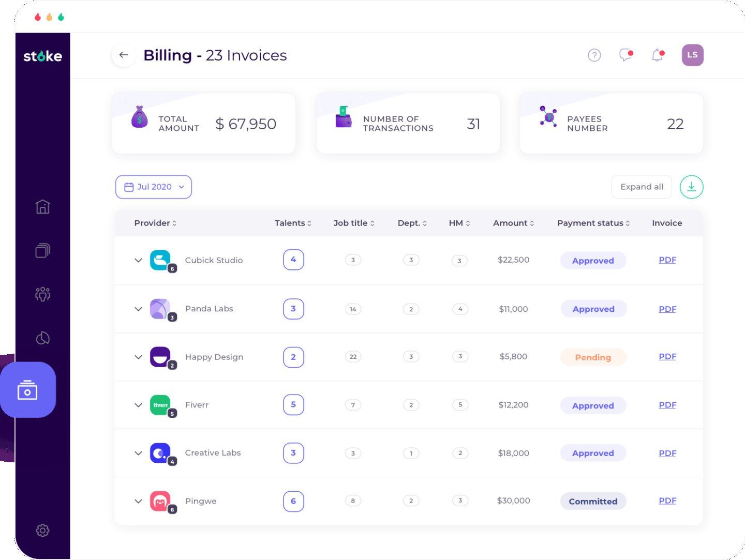This screenshot has height=560, width=745.
Task: Open settings gear in sidebar
Action: click(x=42, y=531)
